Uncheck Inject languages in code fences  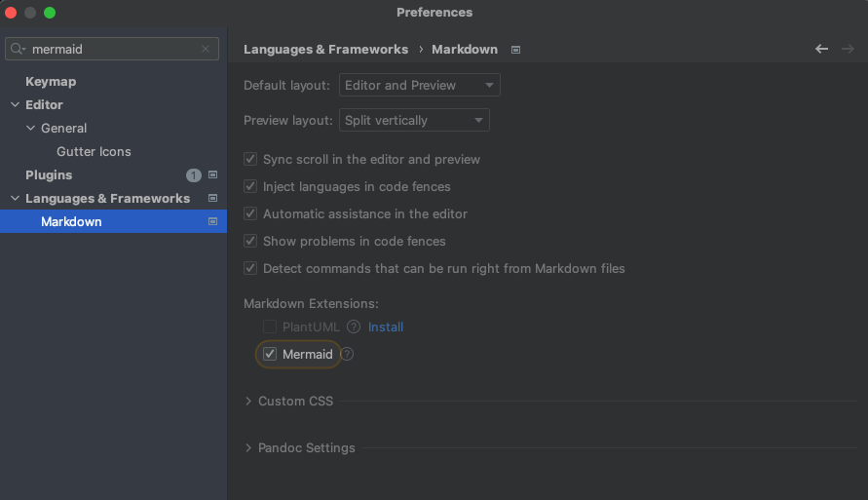click(251, 187)
